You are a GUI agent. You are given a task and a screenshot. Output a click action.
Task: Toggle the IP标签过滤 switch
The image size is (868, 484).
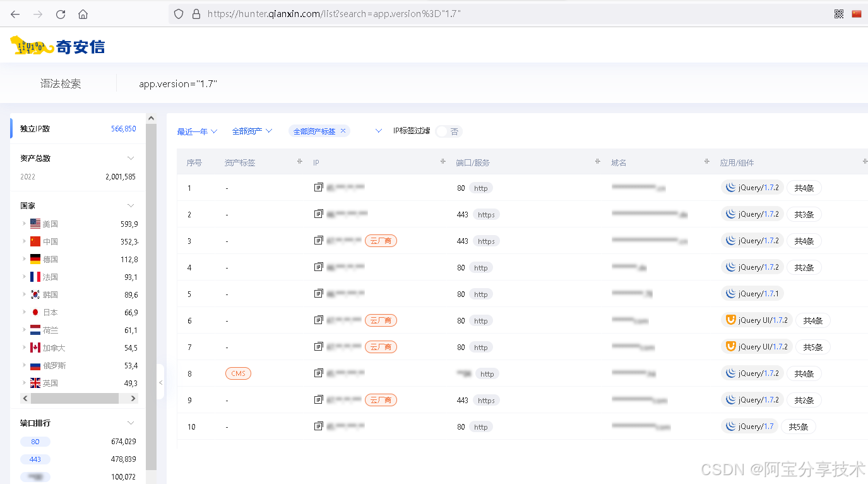(x=449, y=131)
